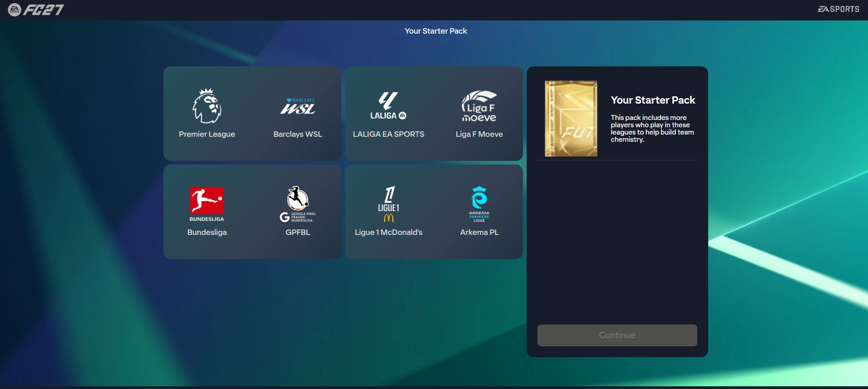
Task: Click the gold FUT starter pack image
Action: 571,119
